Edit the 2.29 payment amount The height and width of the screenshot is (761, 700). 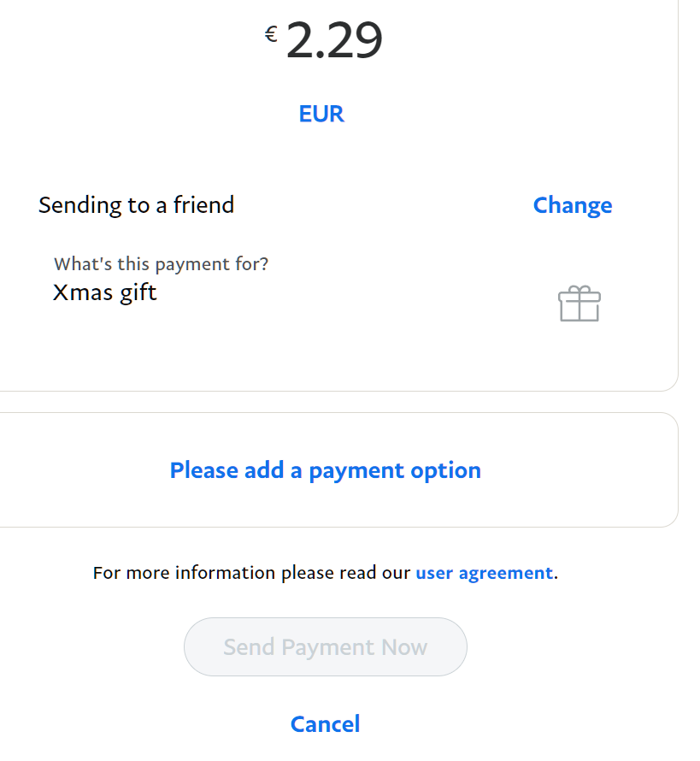point(333,40)
